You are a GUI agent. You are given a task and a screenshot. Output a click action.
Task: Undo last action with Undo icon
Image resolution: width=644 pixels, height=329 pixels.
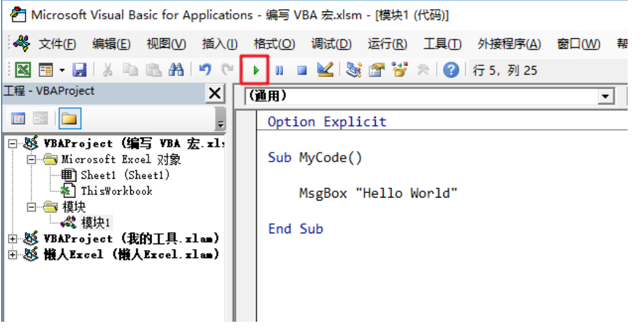(205, 70)
